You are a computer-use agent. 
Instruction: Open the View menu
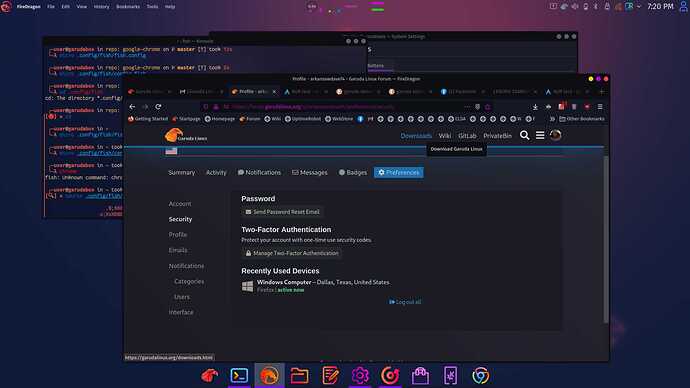click(x=82, y=7)
